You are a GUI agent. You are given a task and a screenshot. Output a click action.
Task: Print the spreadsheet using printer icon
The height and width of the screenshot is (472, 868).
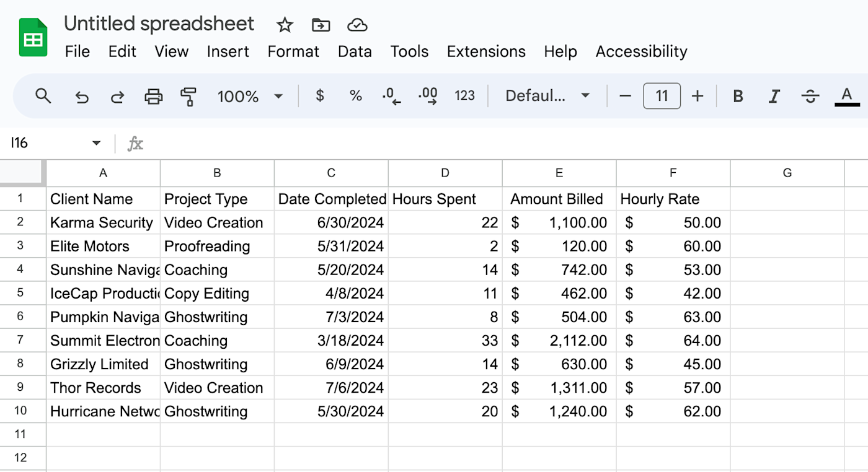pos(153,97)
